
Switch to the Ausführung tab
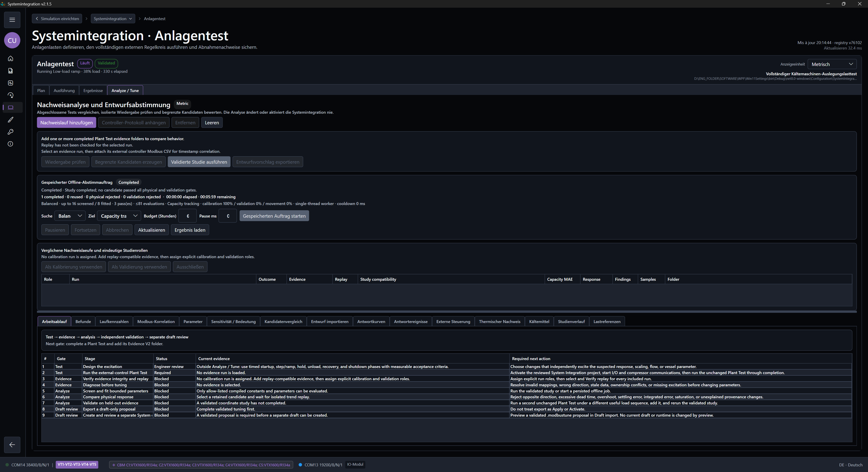(64, 90)
